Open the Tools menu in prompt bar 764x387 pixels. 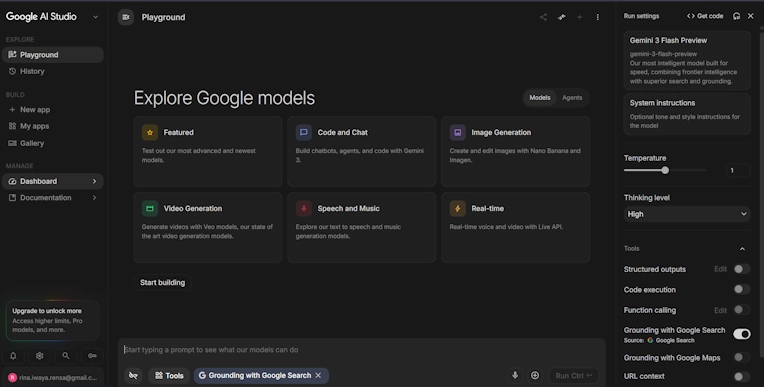pyautogui.click(x=169, y=375)
